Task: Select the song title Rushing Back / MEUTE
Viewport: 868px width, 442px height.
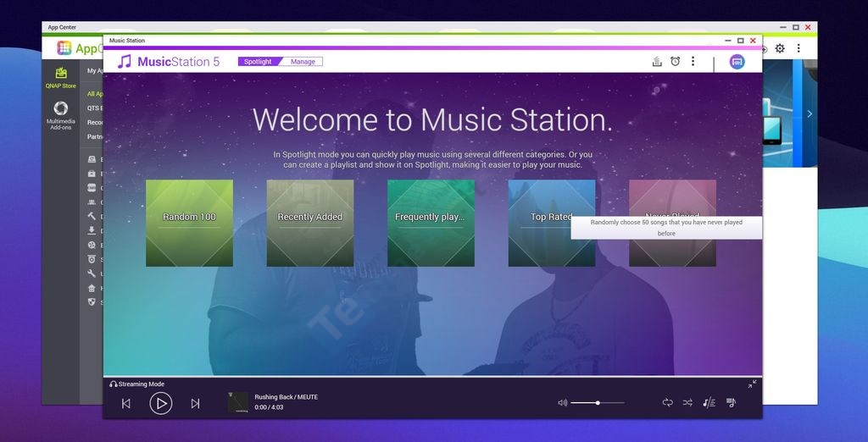Action: pos(287,397)
